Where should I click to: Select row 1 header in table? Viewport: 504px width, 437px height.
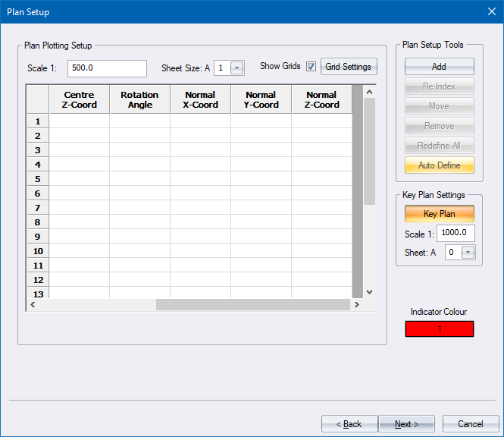(x=37, y=121)
